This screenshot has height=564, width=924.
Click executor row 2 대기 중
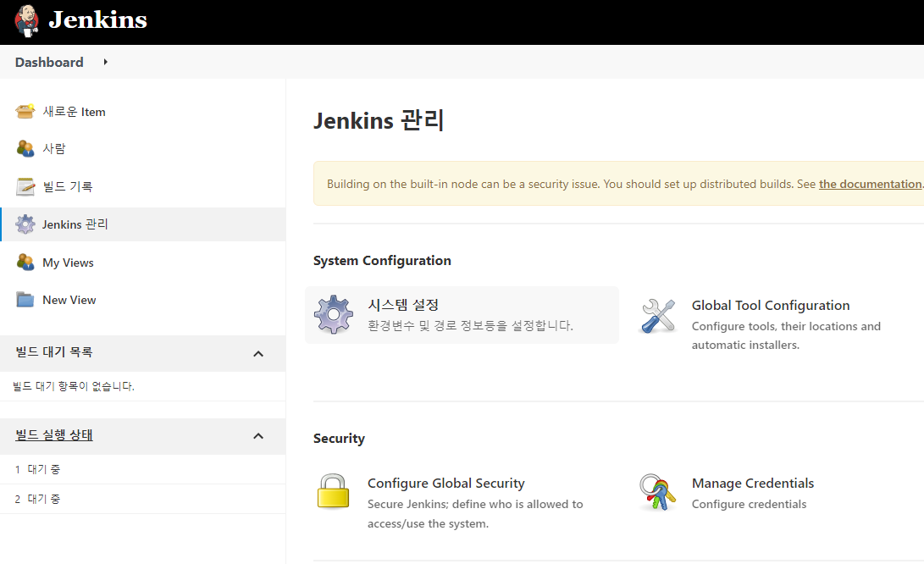coord(143,499)
